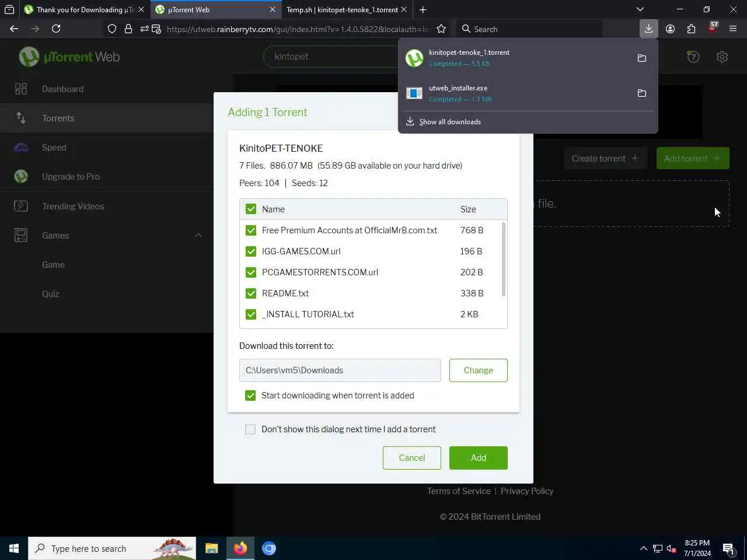Open the Firefox list all tabs dropdown

(x=640, y=9)
